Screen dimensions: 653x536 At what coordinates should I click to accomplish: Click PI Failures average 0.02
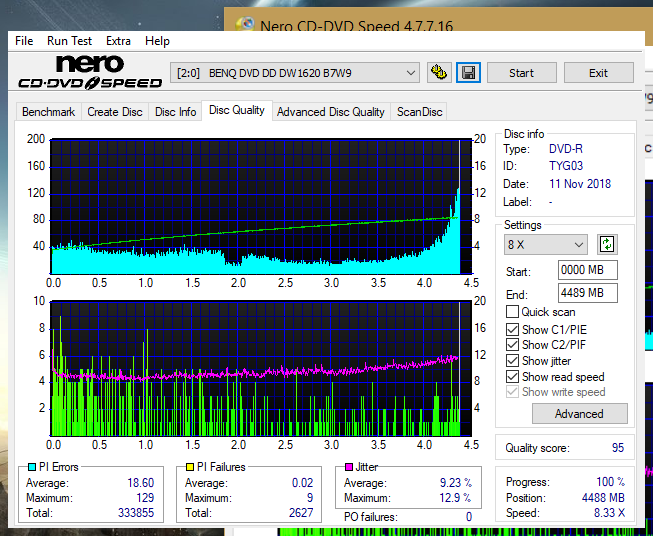pyautogui.click(x=302, y=483)
